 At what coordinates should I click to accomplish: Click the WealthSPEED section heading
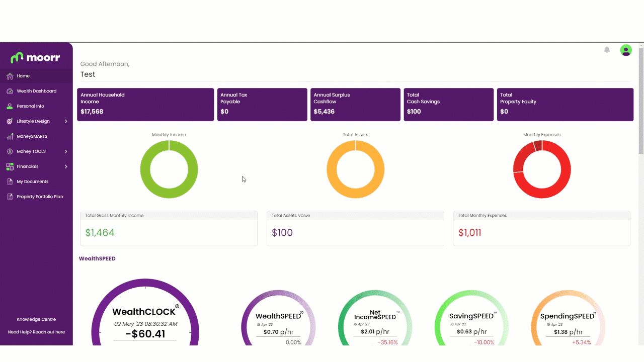(x=97, y=258)
